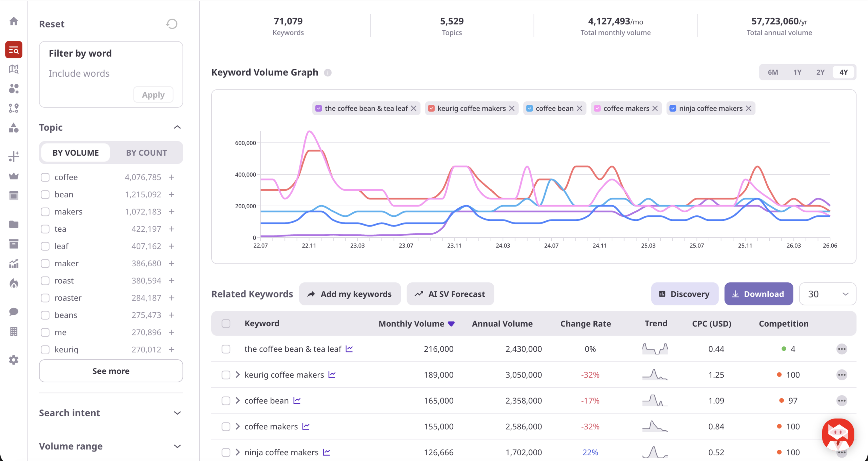Select the coffee makers row checkbox
This screenshot has height=461, width=868.
[x=226, y=426]
